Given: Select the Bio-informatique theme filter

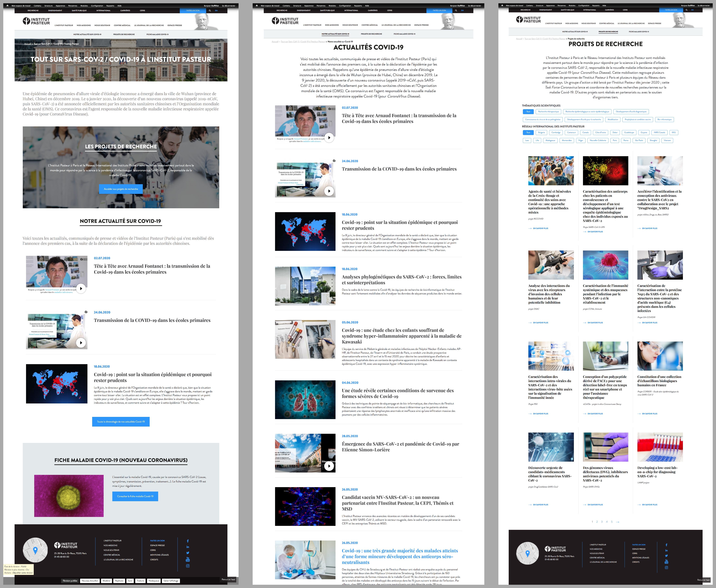Looking at the screenshot, I should 664,119.
